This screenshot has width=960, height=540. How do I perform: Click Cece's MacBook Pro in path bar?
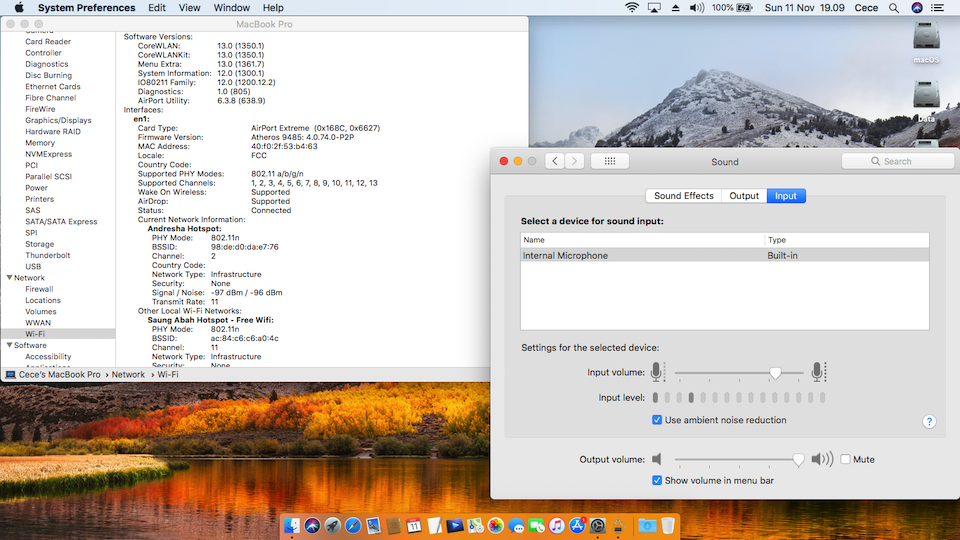pos(59,375)
